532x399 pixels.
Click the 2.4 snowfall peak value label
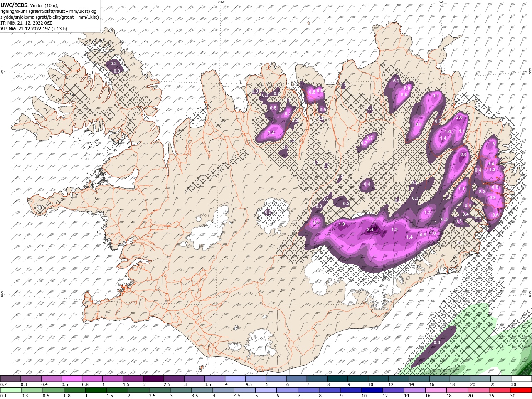371,230
